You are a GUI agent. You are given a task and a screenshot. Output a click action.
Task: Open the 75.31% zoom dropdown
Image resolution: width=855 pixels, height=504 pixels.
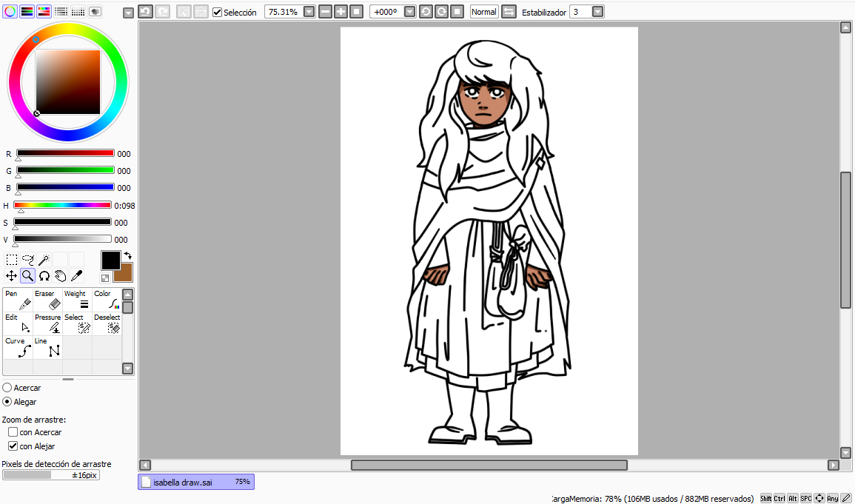[x=309, y=12]
